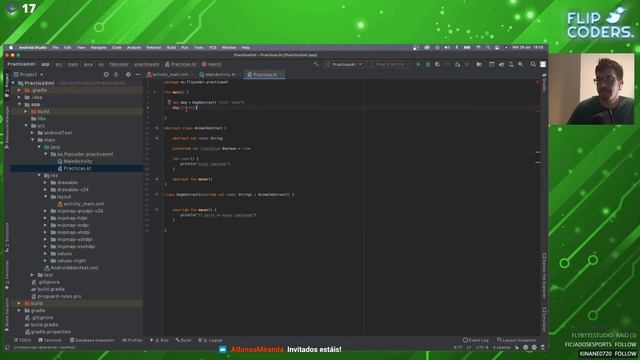Open the Navigate menu
640x360 pixels.
(x=98, y=48)
